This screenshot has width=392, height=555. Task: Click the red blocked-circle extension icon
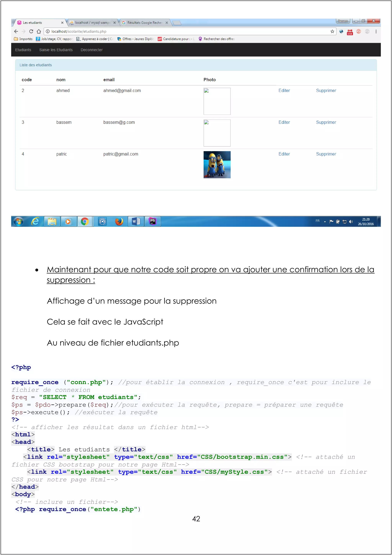point(359,31)
